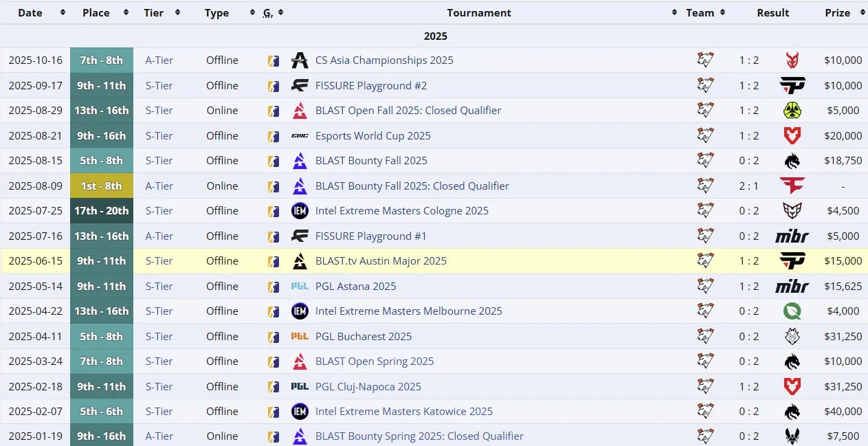The height and width of the screenshot is (446, 868).
Task: Click Counter-Strike game icon in CS Asia row
Action: pyautogui.click(x=274, y=60)
